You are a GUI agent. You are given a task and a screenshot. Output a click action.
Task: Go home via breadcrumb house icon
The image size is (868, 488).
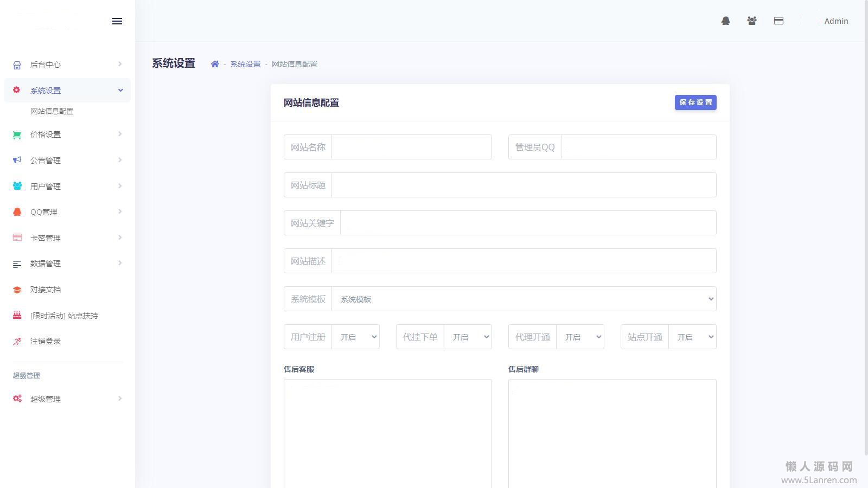click(215, 64)
